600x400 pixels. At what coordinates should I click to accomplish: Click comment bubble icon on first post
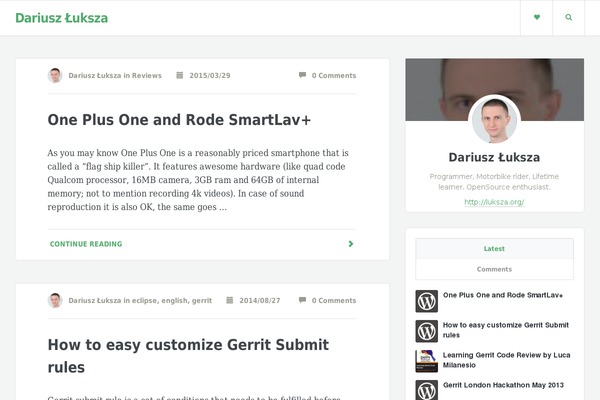coord(302,75)
